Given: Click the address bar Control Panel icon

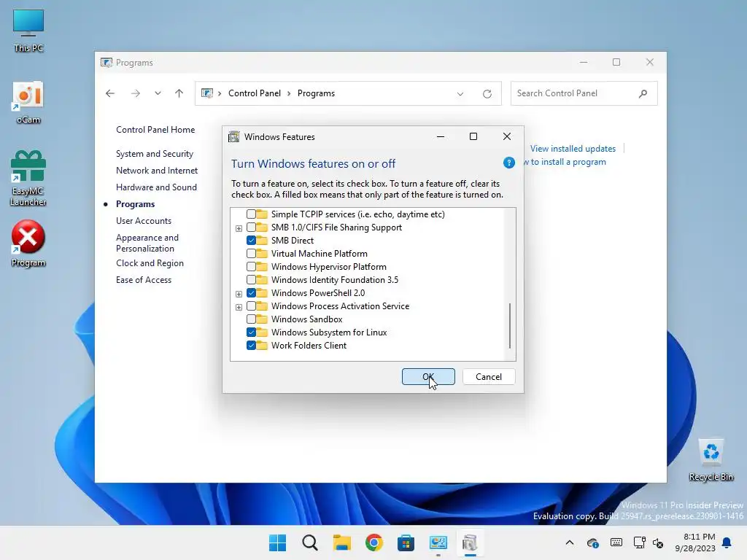Looking at the screenshot, I should [206, 93].
